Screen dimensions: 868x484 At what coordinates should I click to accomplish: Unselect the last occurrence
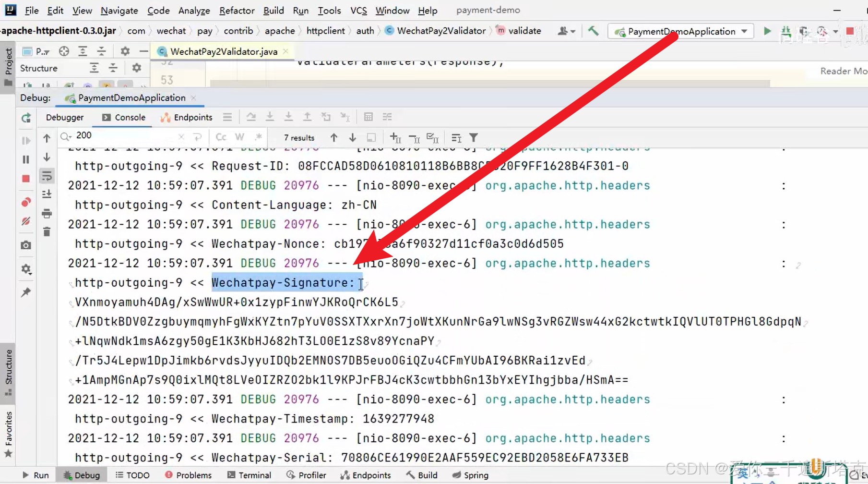[414, 138]
